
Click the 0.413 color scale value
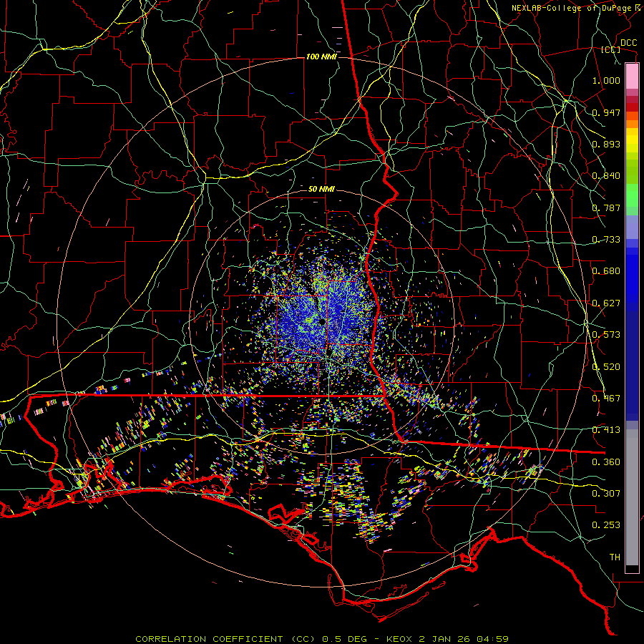pyautogui.click(x=606, y=430)
